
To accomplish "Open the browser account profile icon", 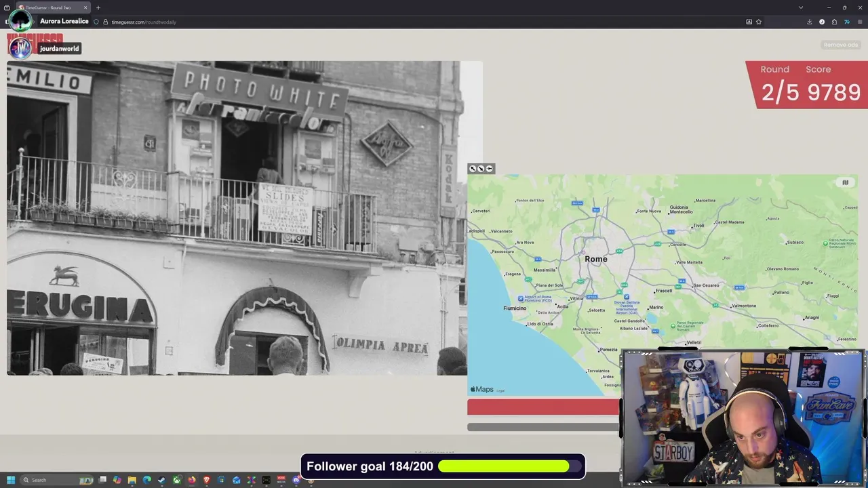I will pos(822,22).
